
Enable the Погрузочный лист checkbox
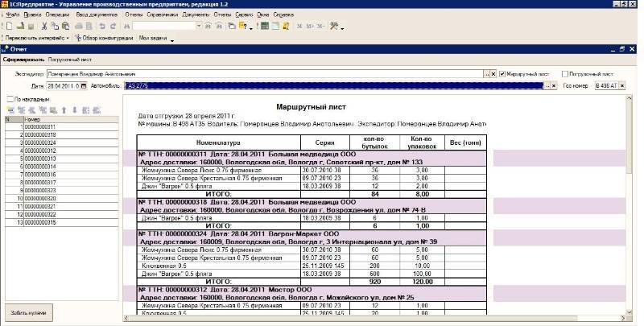click(565, 73)
